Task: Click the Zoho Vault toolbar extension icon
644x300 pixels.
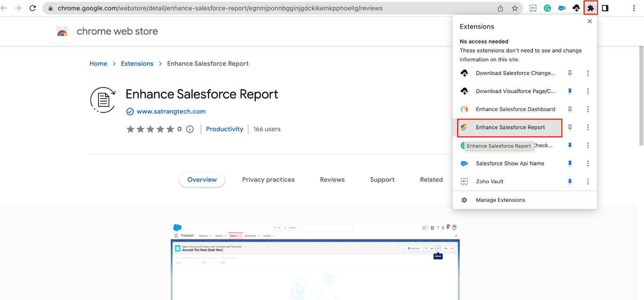Action: click(x=533, y=8)
